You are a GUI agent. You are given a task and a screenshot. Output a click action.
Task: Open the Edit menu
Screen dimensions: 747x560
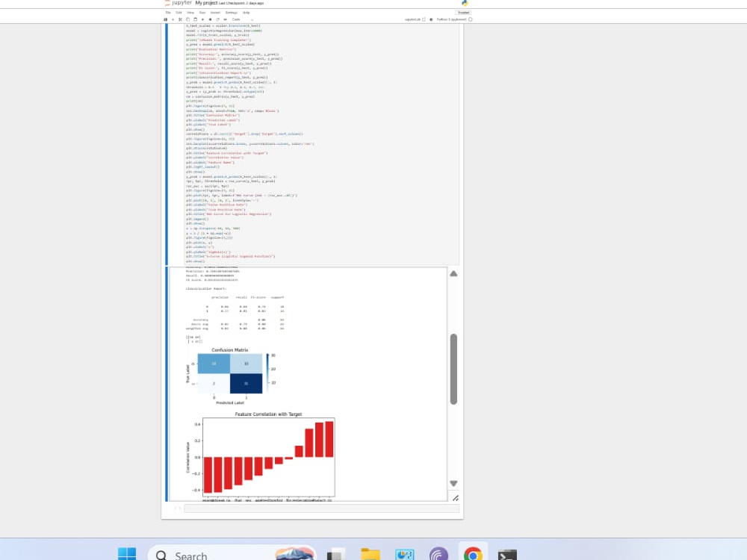tap(179, 13)
